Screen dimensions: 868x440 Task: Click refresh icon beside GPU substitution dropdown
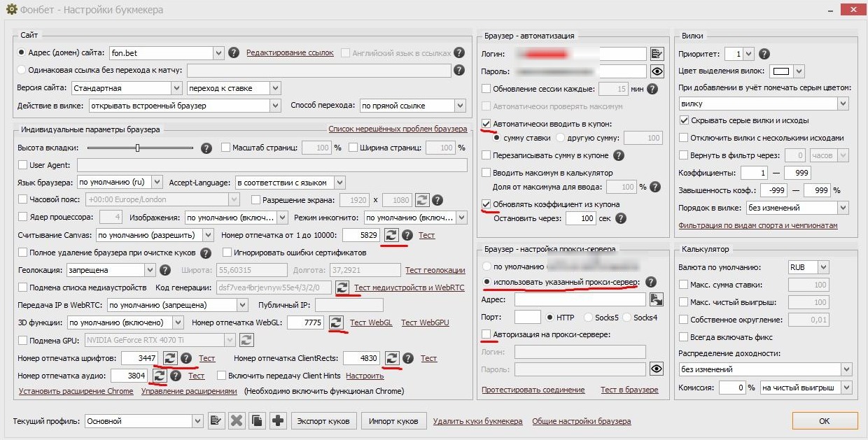tap(246, 341)
